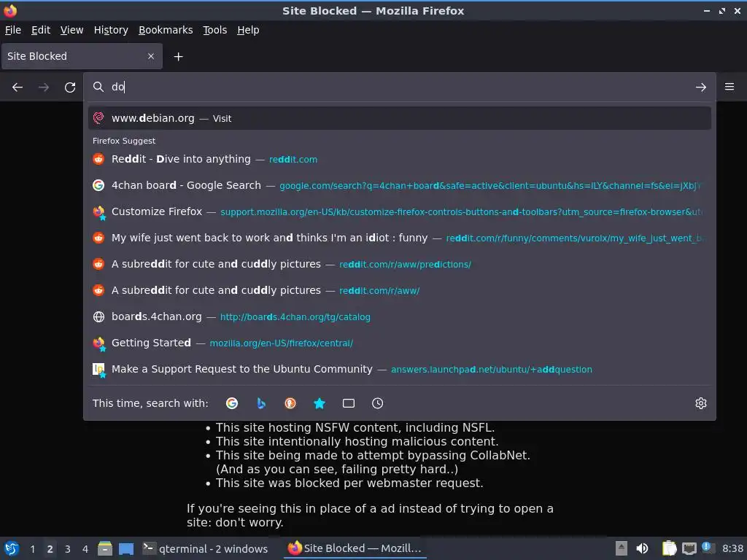747x560 pixels.
Task: Open qterminal - 2 windows taskbar group
Action: [205, 548]
